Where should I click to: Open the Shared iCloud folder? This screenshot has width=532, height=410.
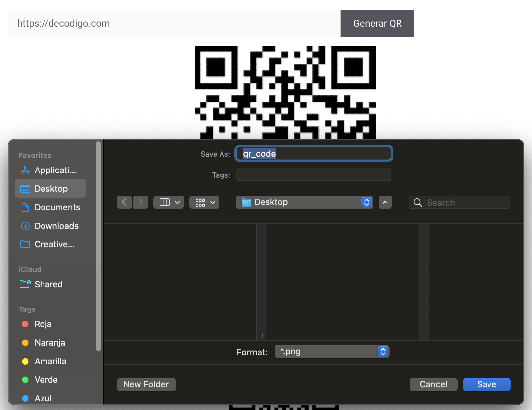(x=48, y=284)
